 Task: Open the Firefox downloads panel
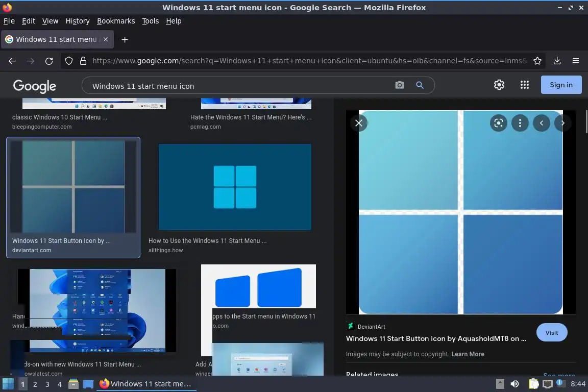point(557,61)
